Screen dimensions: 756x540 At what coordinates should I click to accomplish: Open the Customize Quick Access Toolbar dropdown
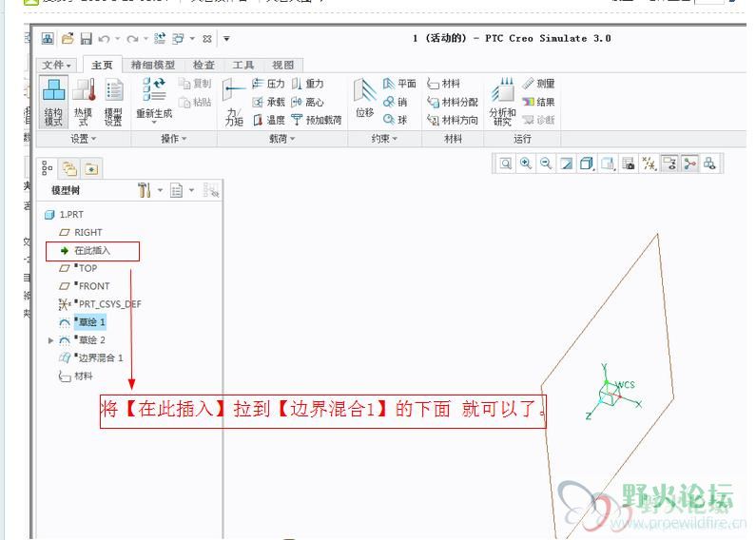tap(226, 39)
